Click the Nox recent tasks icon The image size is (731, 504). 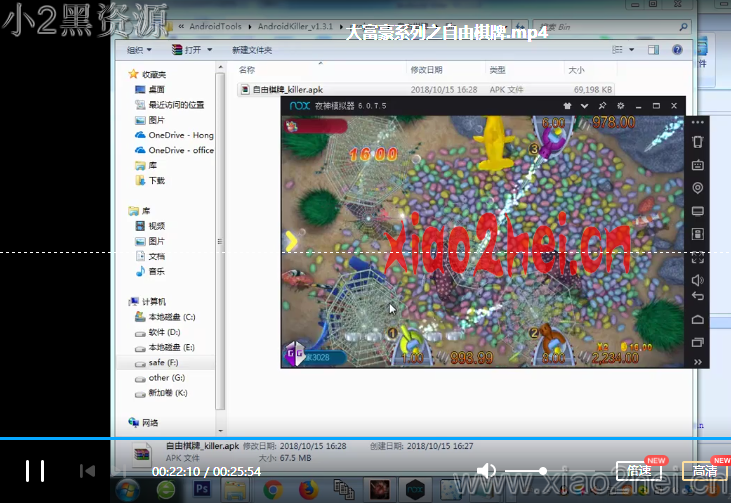697,342
